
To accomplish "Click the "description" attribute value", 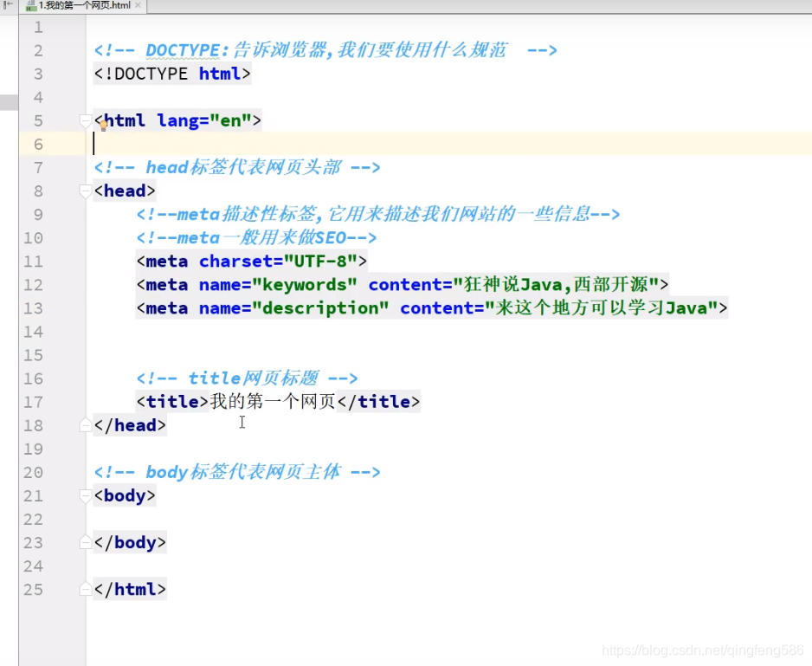I will tap(320, 308).
